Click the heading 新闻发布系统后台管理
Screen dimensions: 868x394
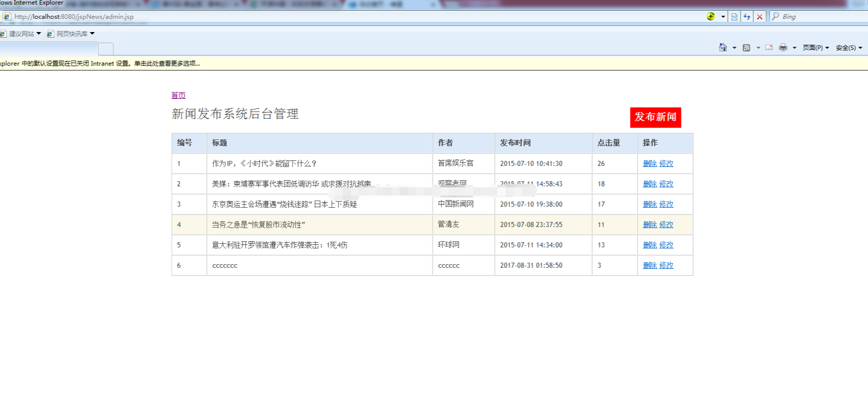point(235,114)
